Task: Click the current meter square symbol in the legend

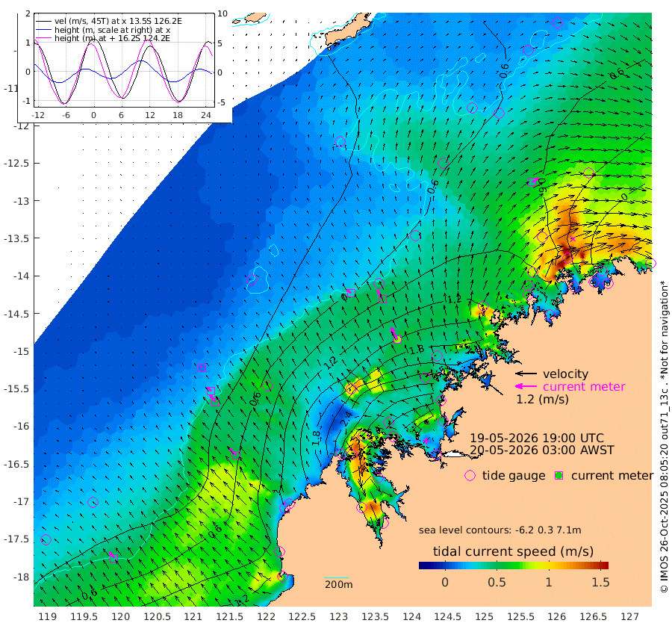Action: pyautogui.click(x=559, y=476)
